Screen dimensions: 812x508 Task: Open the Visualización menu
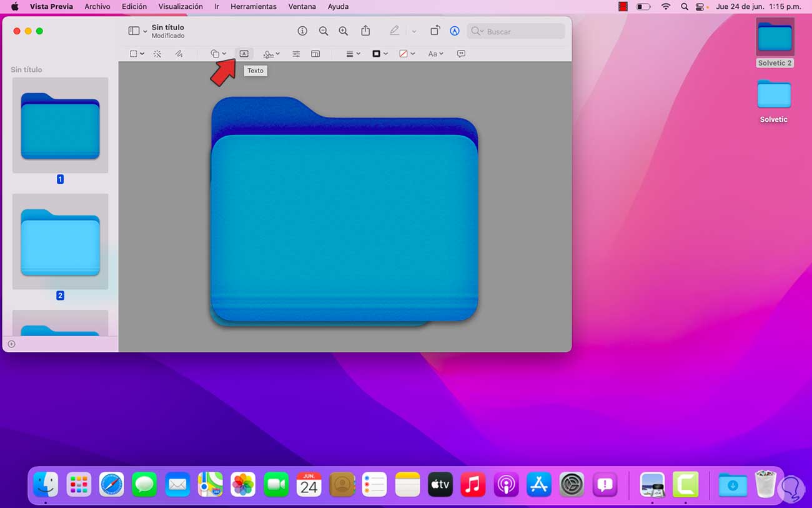pyautogui.click(x=180, y=6)
